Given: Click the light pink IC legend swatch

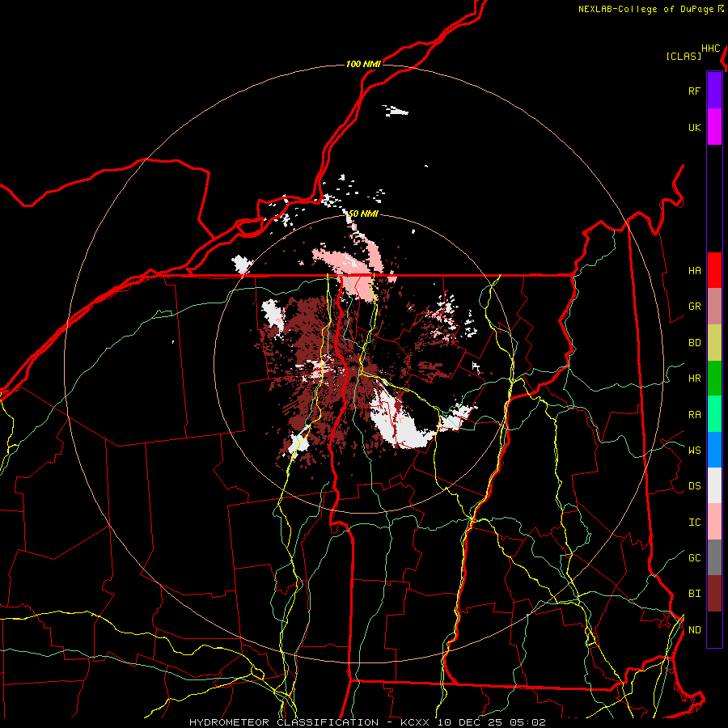Looking at the screenshot, I should [714, 522].
